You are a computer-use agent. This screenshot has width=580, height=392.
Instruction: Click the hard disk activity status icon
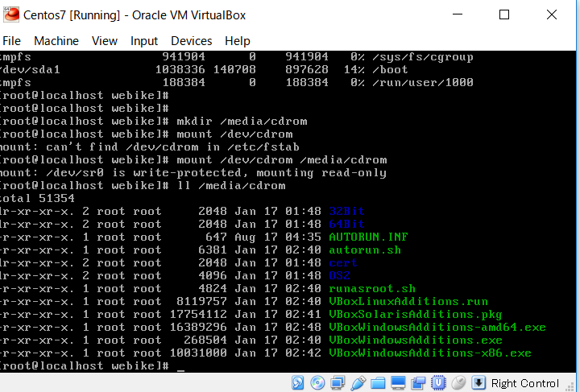click(x=298, y=383)
